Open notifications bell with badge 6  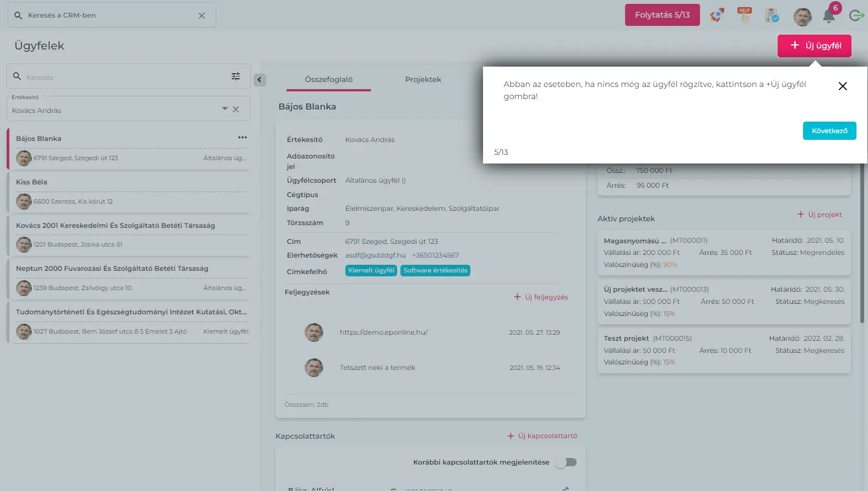[x=829, y=15]
